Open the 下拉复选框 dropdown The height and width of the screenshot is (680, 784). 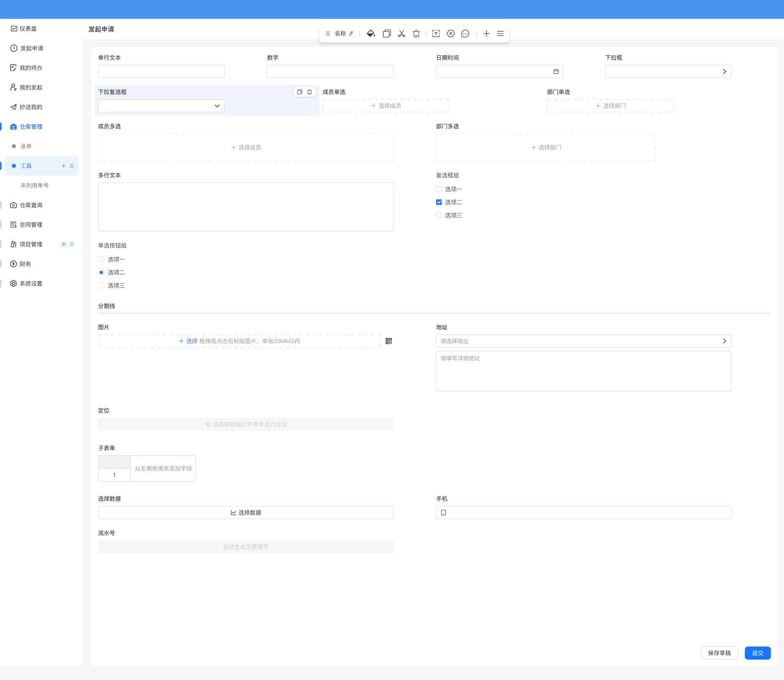(161, 105)
